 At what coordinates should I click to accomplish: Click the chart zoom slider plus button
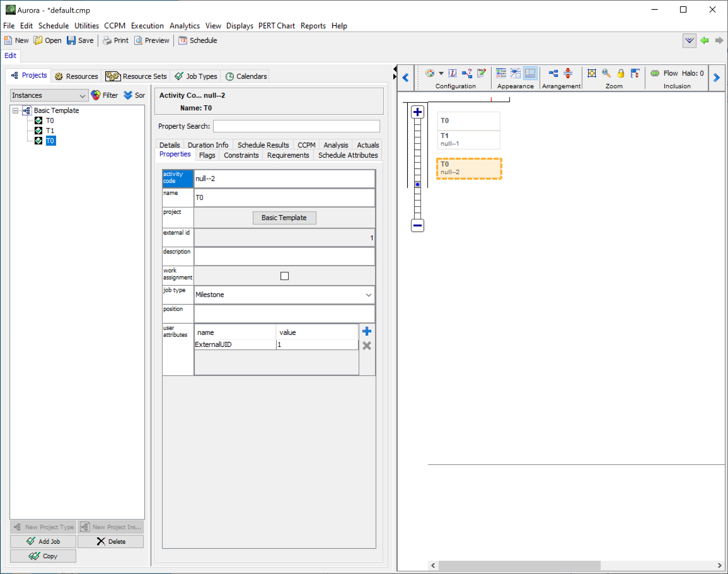pyautogui.click(x=417, y=112)
